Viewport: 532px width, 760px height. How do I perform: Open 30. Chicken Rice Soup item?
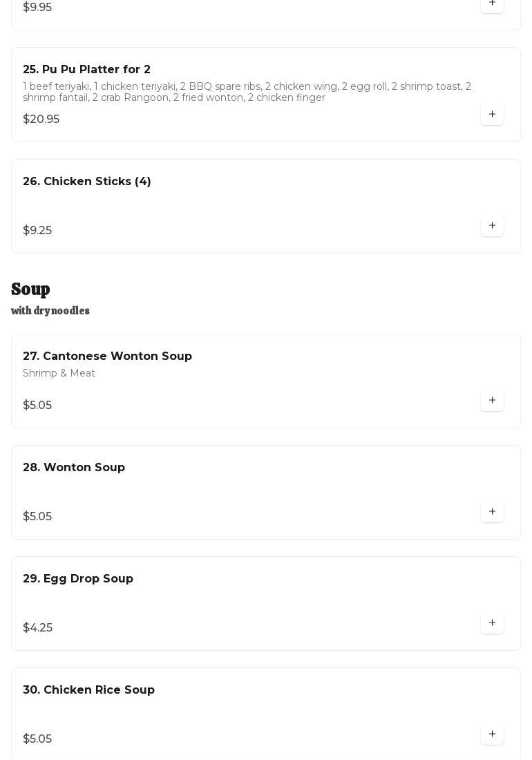click(88, 690)
